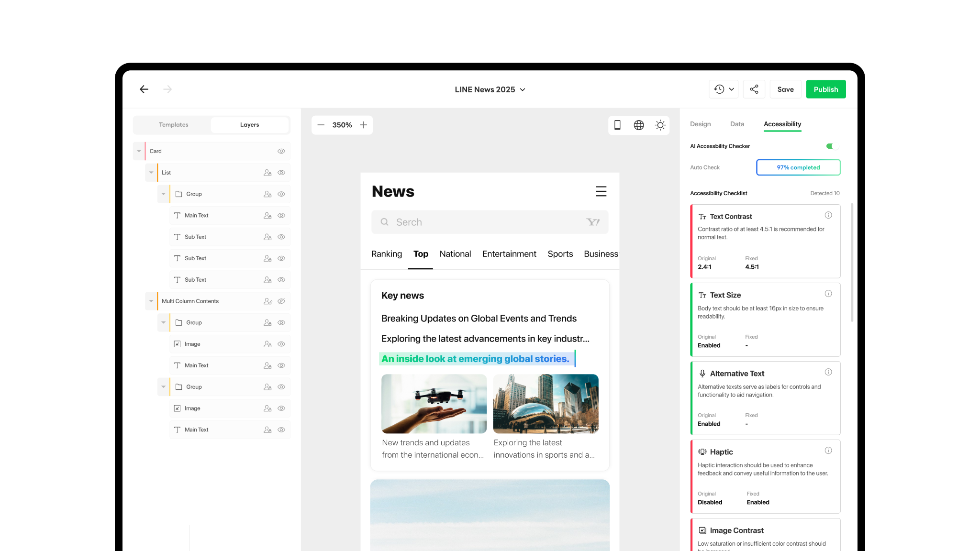Viewport: 980px width, 551px height.
Task: Select Ranking tab in News preview
Action: (x=387, y=254)
